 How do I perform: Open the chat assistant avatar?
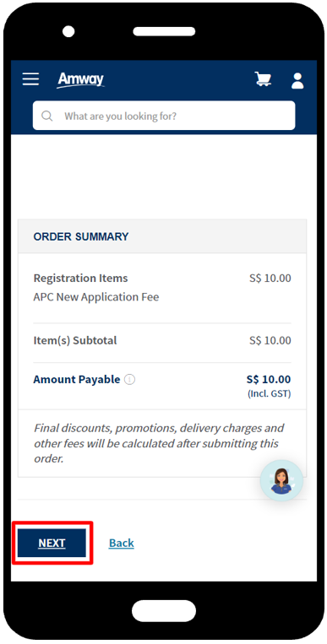point(281,480)
